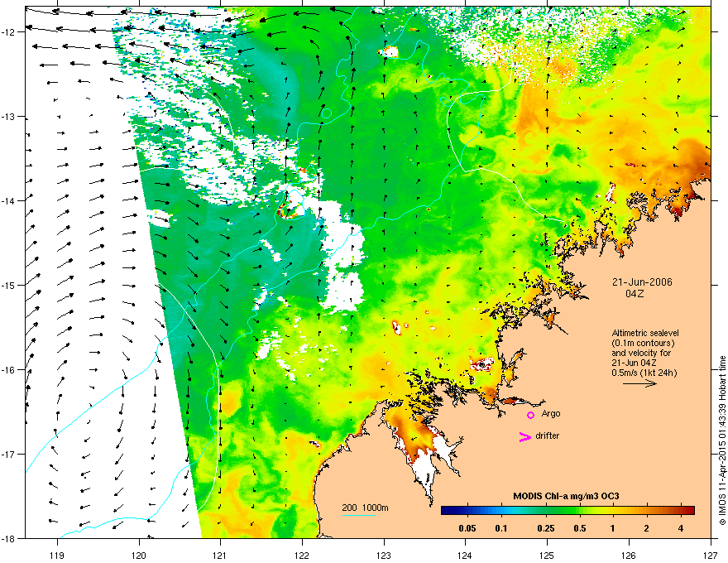Click the 0.5m/s velocity scale arrow

639,383
